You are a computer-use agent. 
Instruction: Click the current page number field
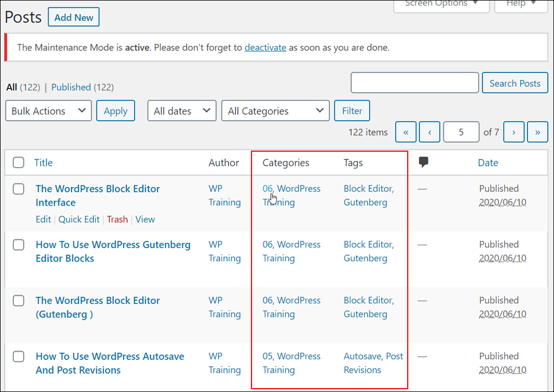coord(461,132)
